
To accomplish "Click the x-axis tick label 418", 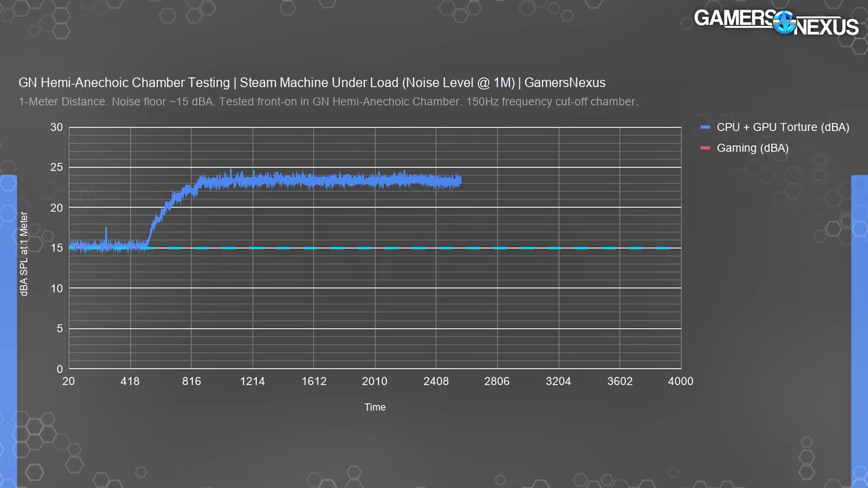I will click(x=130, y=382).
